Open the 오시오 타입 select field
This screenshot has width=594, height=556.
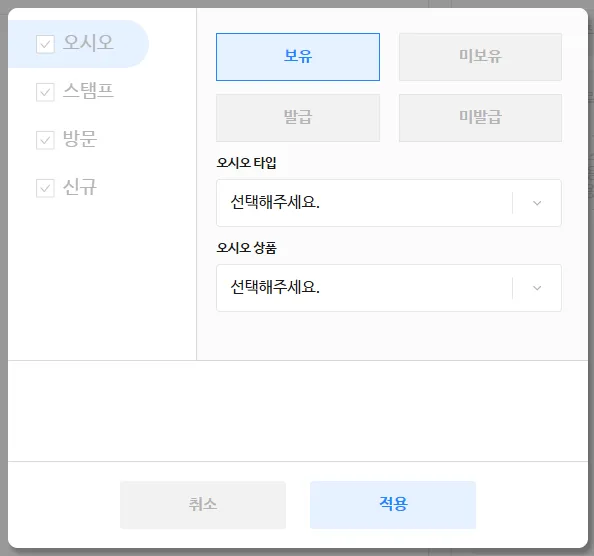pyautogui.click(x=389, y=203)
